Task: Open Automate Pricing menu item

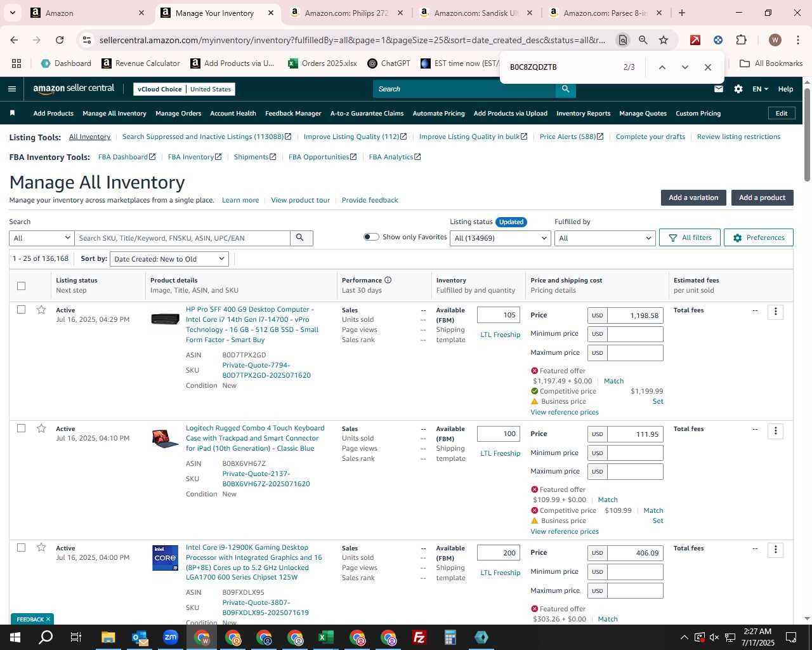Action: [438, 114]
